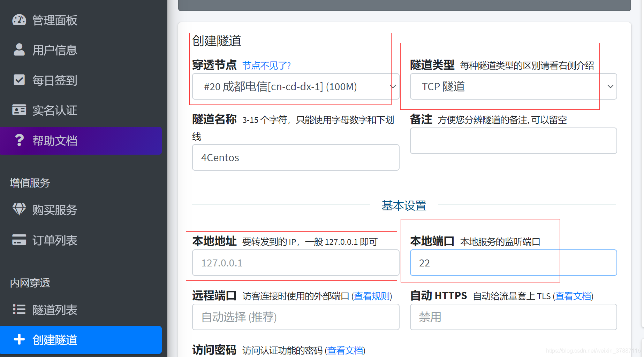The image size is (644, 357).
Task: Select 创建隧道 in the sidebar
Action: tap(81, 340)
